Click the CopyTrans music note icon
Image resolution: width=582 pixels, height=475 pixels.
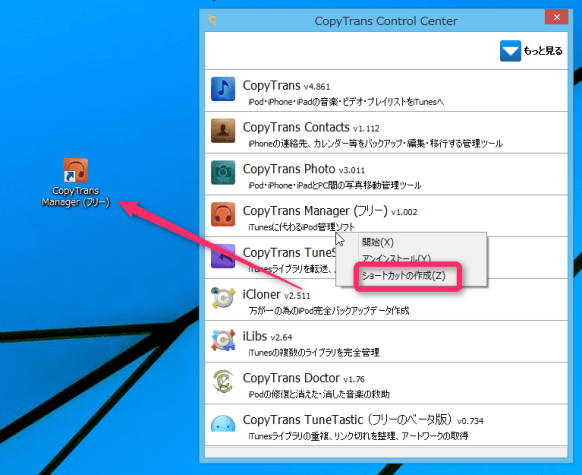coord(223,89)
